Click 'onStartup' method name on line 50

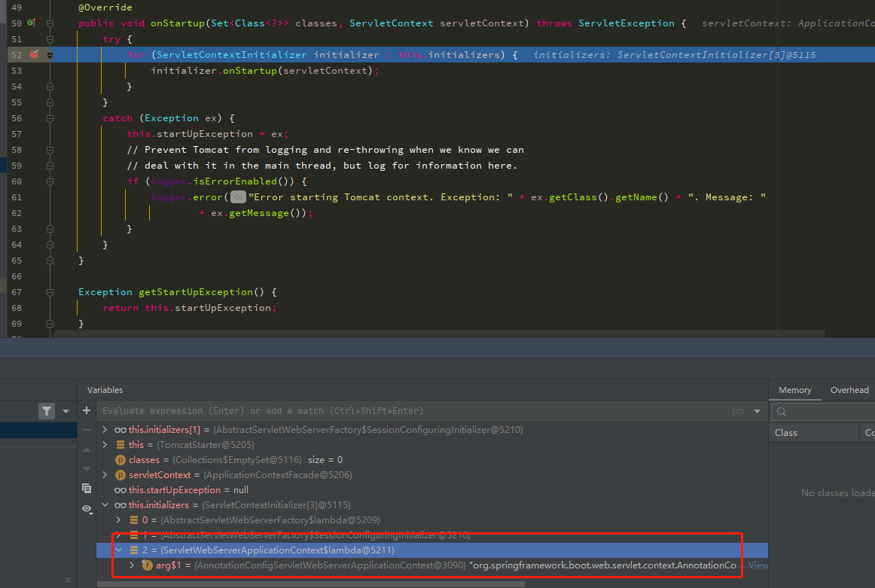click(x=178, y=23)
